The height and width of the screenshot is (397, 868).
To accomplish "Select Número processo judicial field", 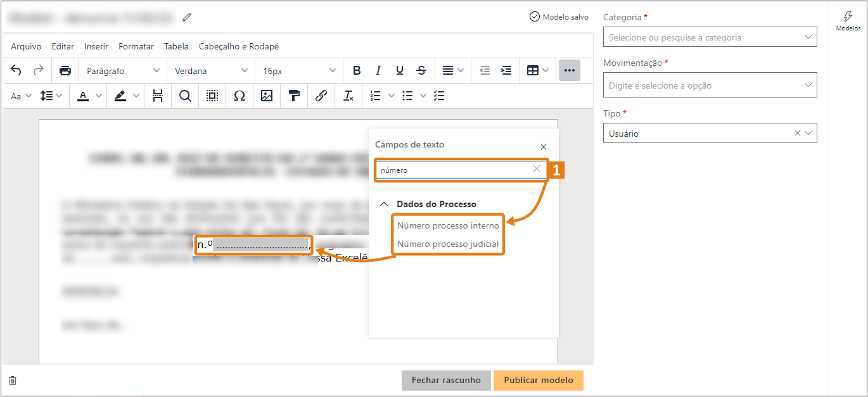I will 447,243.
